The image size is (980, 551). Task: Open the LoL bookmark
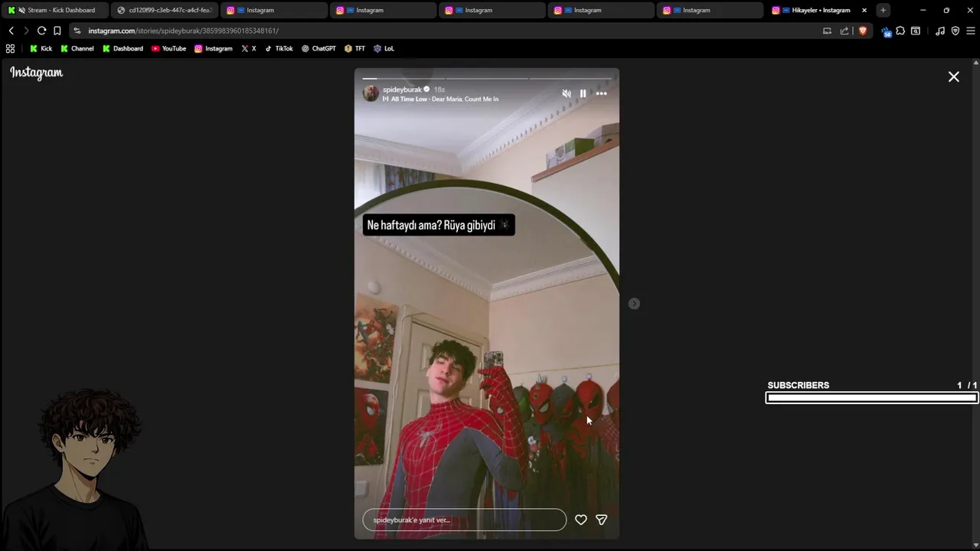click(x=384, y=48)
